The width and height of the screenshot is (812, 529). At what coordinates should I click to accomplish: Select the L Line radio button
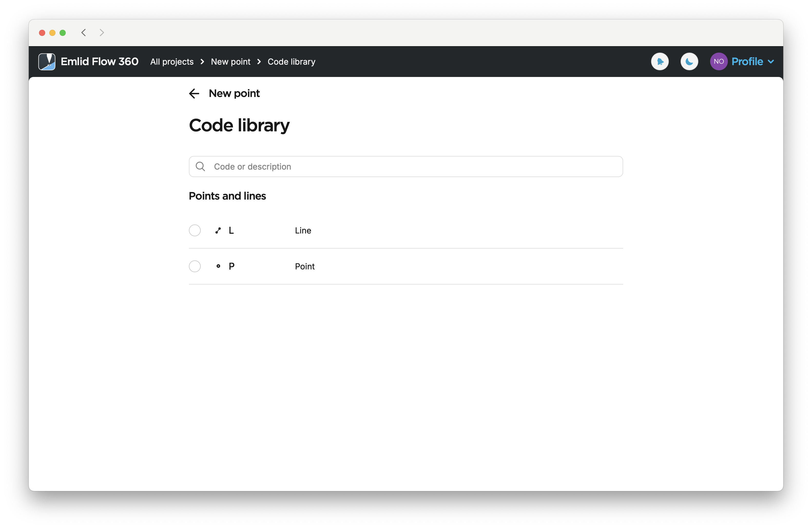195,231
